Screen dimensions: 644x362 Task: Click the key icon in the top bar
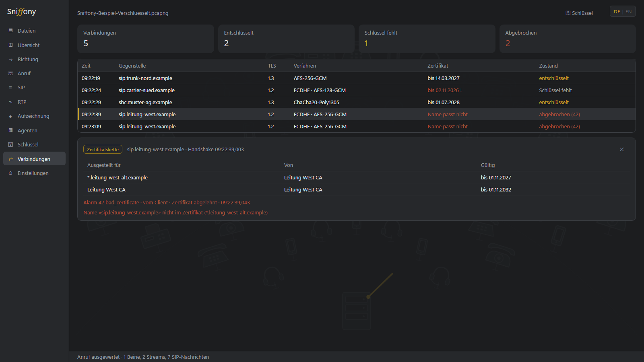coord(568,13)
